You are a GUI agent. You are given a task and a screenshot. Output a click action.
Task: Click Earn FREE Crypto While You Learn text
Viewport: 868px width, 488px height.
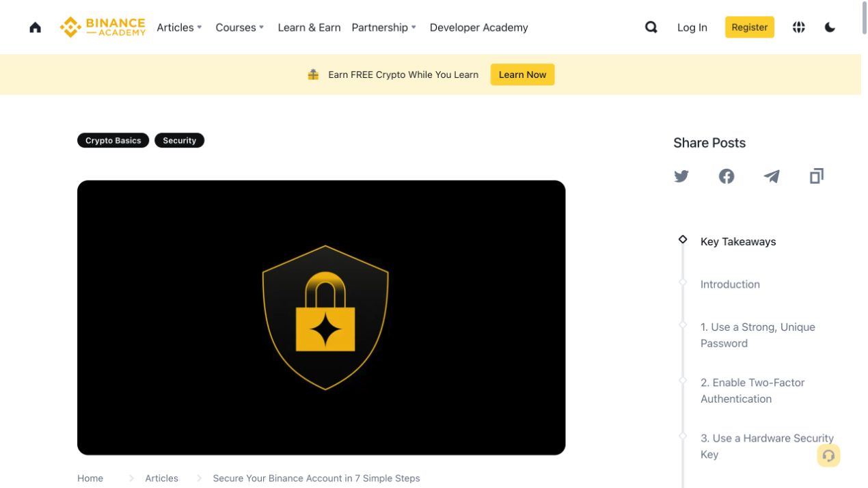403,74
